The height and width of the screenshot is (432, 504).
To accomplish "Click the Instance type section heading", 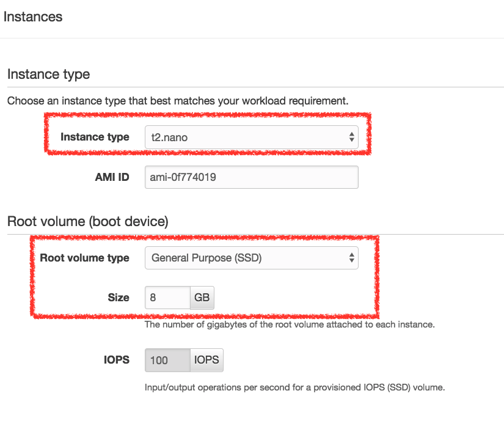I will [x=48, y=75].
